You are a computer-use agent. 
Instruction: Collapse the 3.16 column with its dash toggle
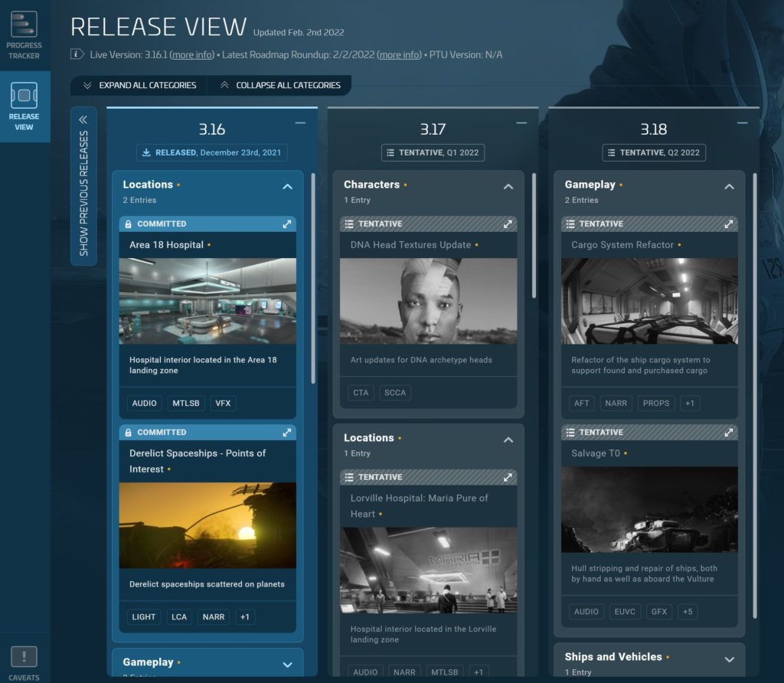[x=299, y=121]
